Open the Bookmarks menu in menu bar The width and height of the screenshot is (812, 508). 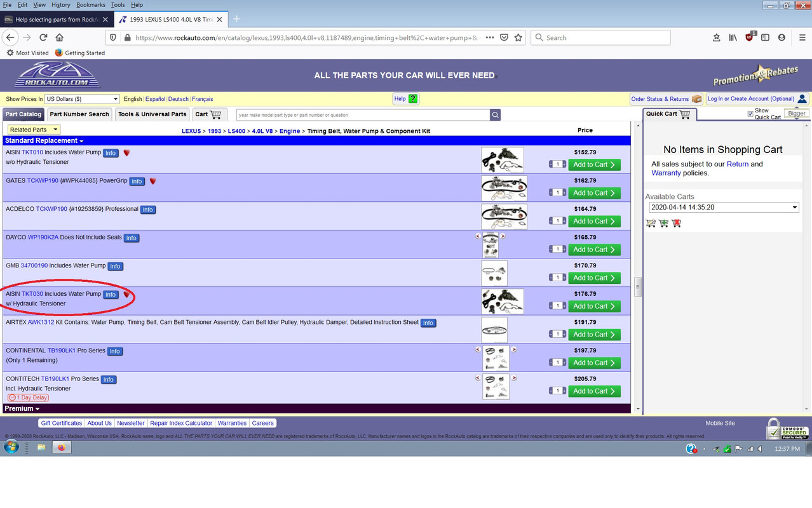point(91,4)
